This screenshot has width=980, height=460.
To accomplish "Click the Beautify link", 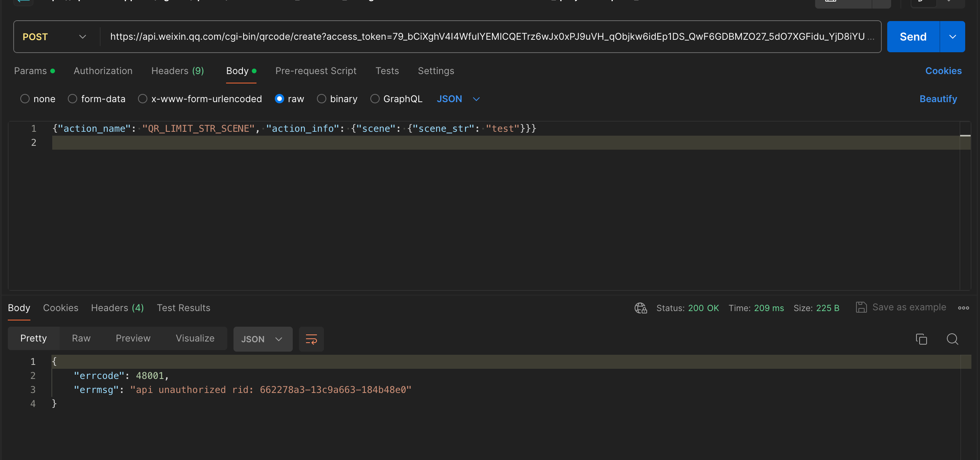I will pos(938,99).
